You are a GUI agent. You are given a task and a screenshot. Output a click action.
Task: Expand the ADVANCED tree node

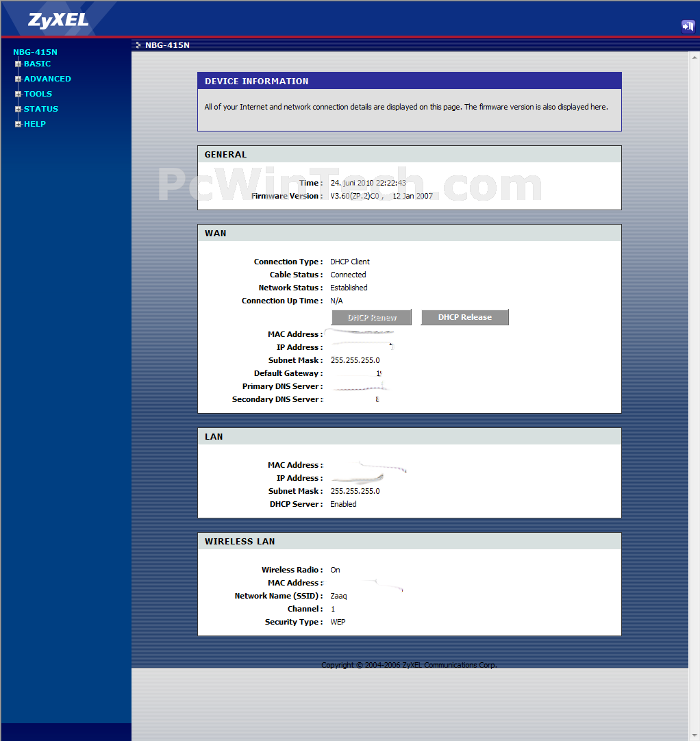coord(18,79)
